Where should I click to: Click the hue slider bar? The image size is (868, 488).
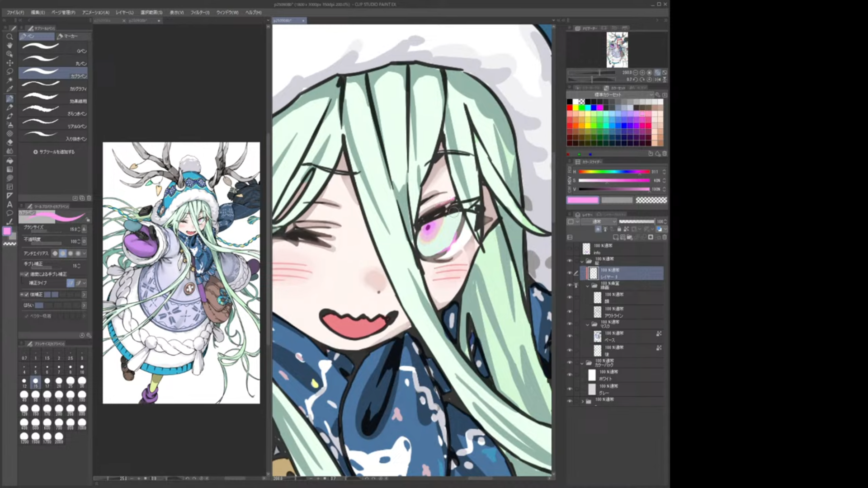[613, 172]
